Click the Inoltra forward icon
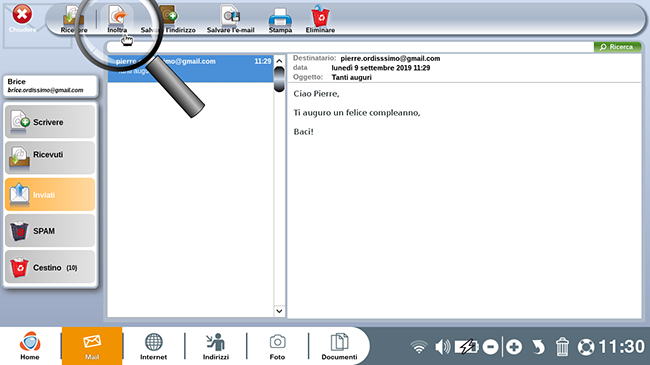The width and height of the screenshot is (650, 365). pyautogui.click(x=117, y=16)
